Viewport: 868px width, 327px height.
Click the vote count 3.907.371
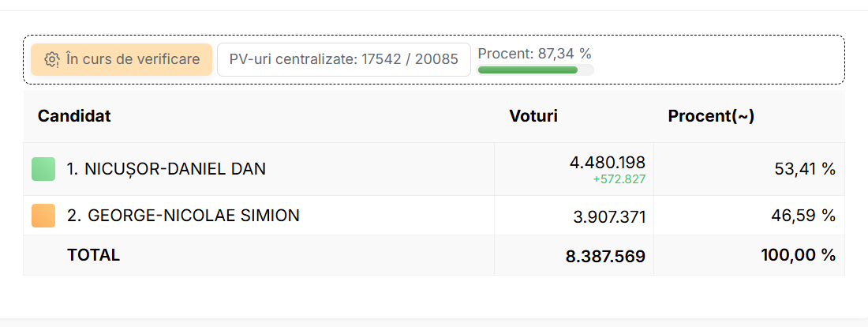click(x=609, y=217)
